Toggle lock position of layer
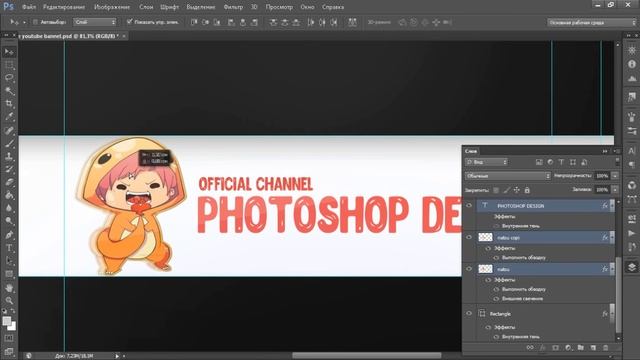The width and height of the screenshot is (640, 360). coord(517,190)
